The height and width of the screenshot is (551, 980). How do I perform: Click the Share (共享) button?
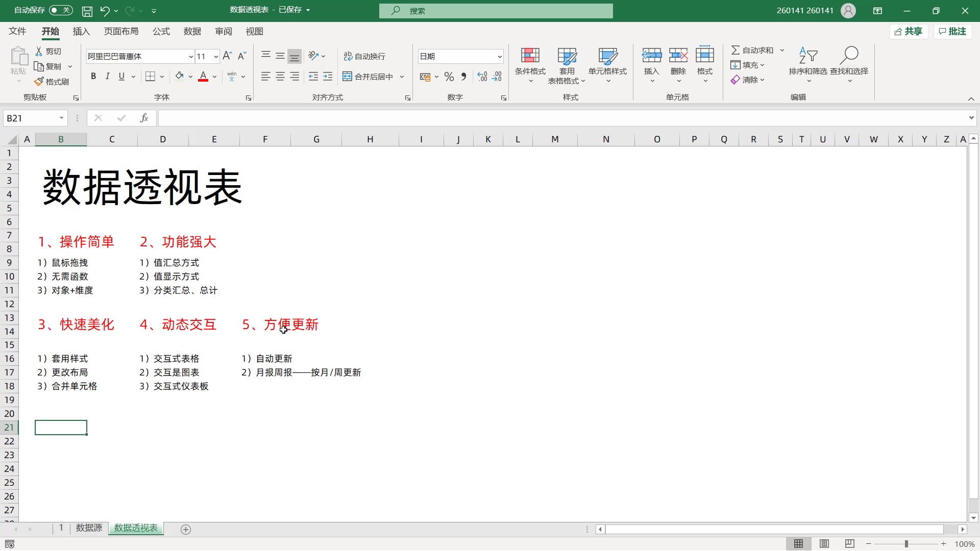tap(909, 32)
